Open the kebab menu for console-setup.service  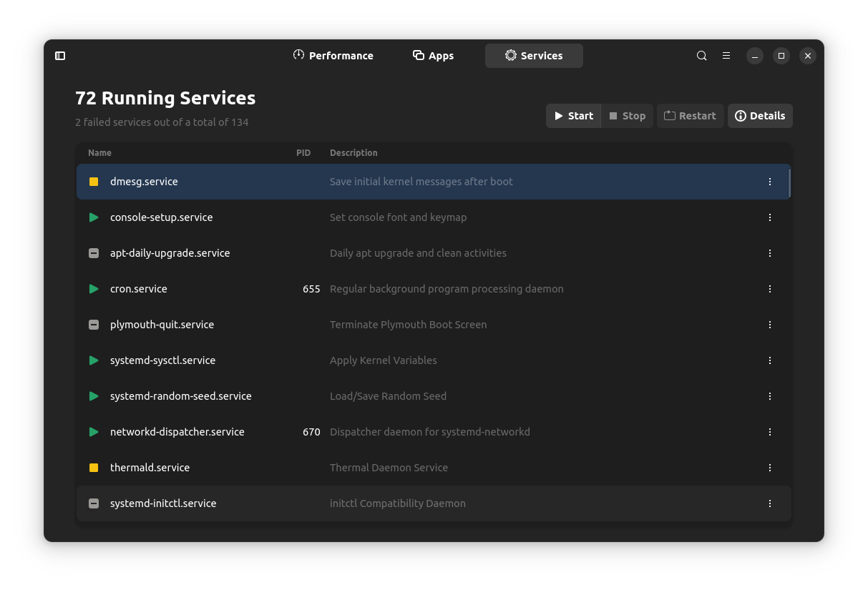point(770,217)
